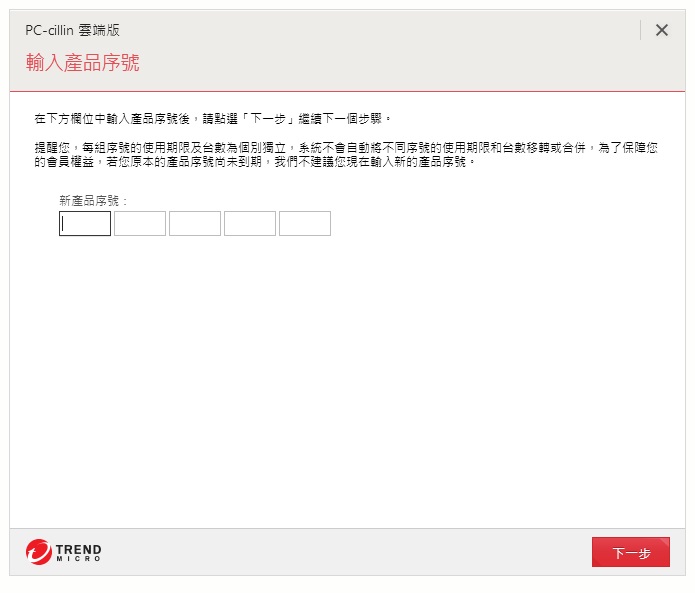Click the reminder line starting with 提醒您
The width and height of the screenshot is (695, 593).
345,147
